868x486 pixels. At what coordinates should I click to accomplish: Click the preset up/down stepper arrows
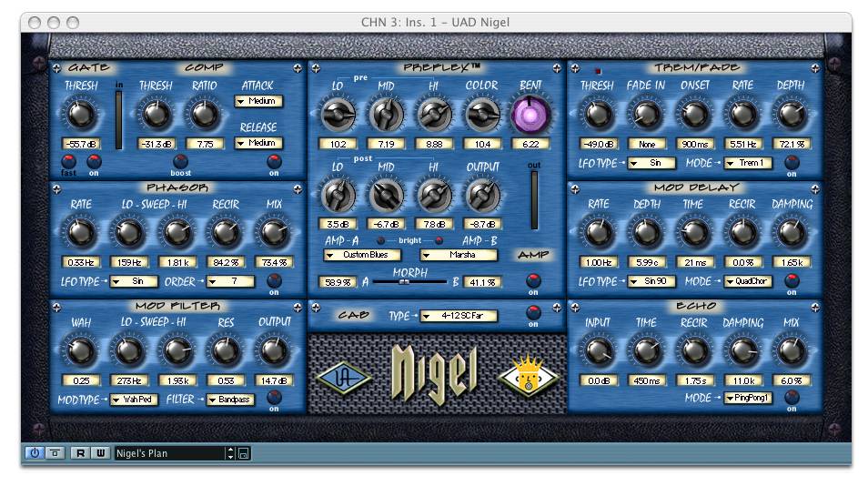[230, 453]
